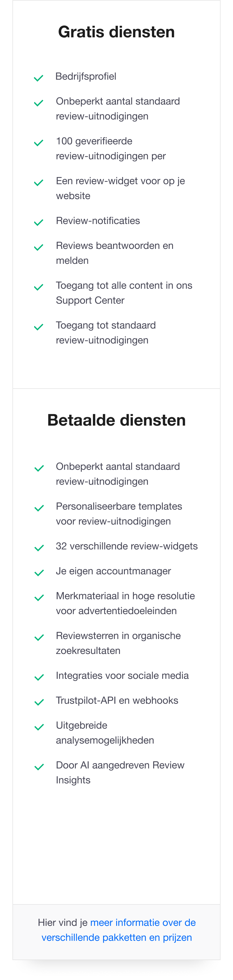Click the checkmark for Personaliseerbare templates voor review-uitnodigingen
This screenshot has height=980, width=233.
pyautogui.click(x=39, y=507)
